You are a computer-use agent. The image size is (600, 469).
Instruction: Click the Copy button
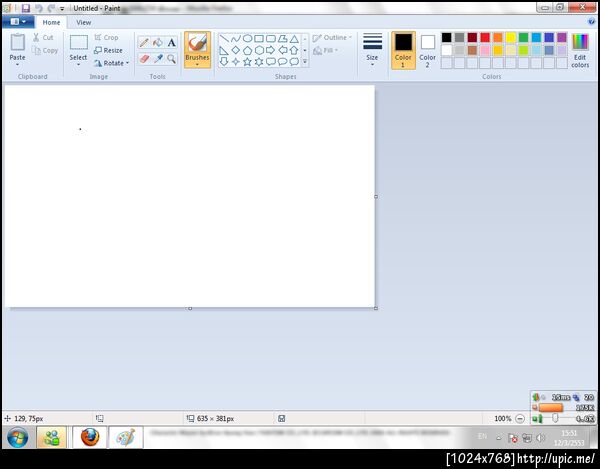(45, 50)
